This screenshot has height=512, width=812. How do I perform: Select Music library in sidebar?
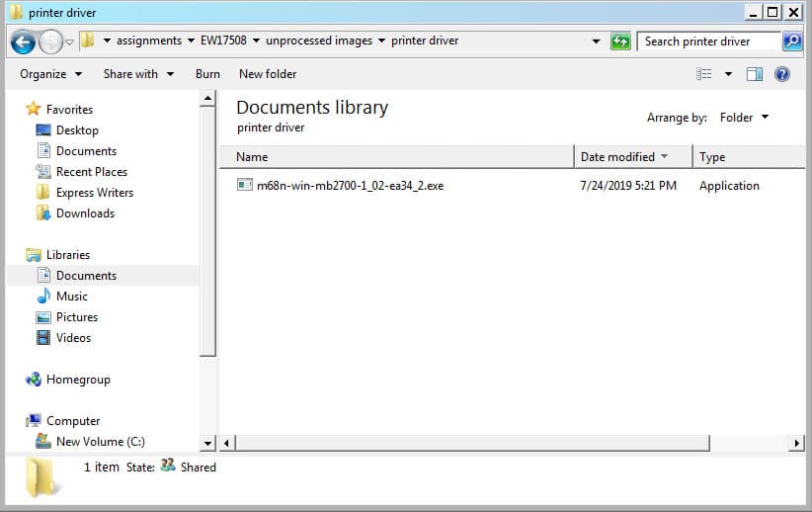71,297
